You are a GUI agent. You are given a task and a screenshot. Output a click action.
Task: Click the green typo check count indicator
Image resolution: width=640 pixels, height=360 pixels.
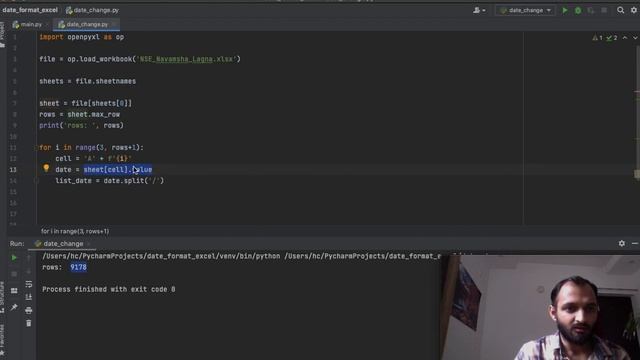coord(612,38)
